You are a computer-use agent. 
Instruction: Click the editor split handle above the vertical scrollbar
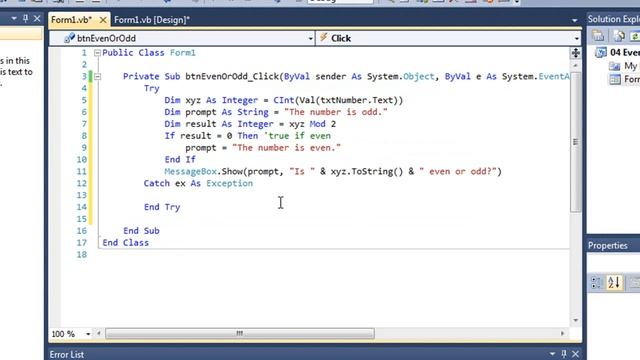point(576,53)
